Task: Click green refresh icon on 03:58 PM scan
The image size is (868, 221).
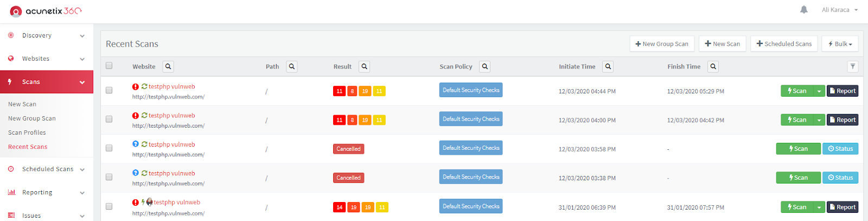Action: [x=144, y=144]
